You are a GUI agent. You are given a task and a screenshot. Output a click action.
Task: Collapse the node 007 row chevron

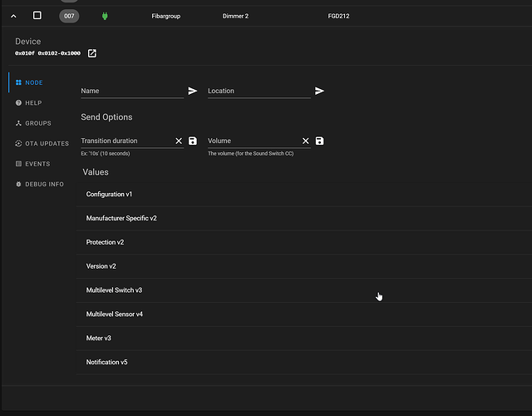13,16
